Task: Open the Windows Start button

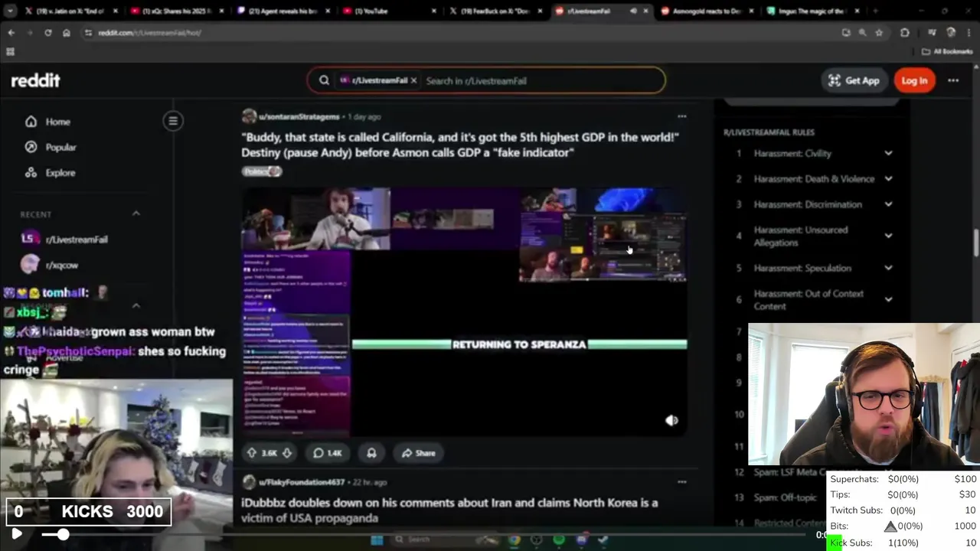Action: [x=377, y=540]
